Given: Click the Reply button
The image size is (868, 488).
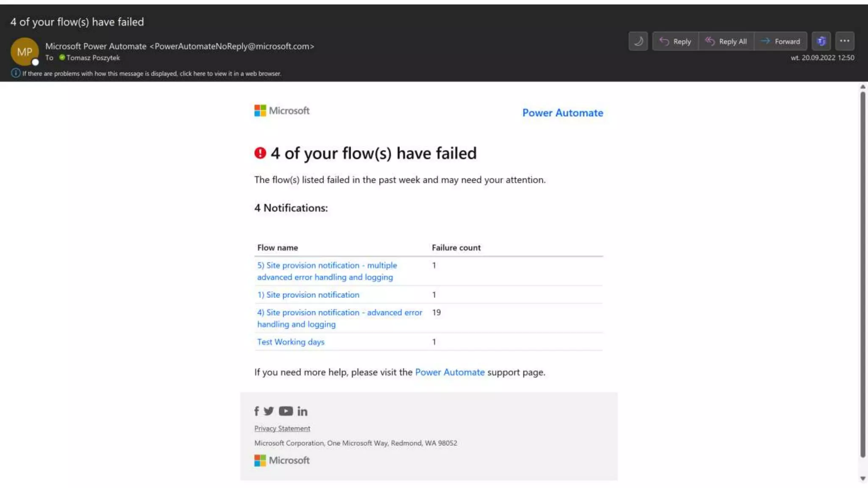Looking at the screenshot, I should click(x=675, y=41).
